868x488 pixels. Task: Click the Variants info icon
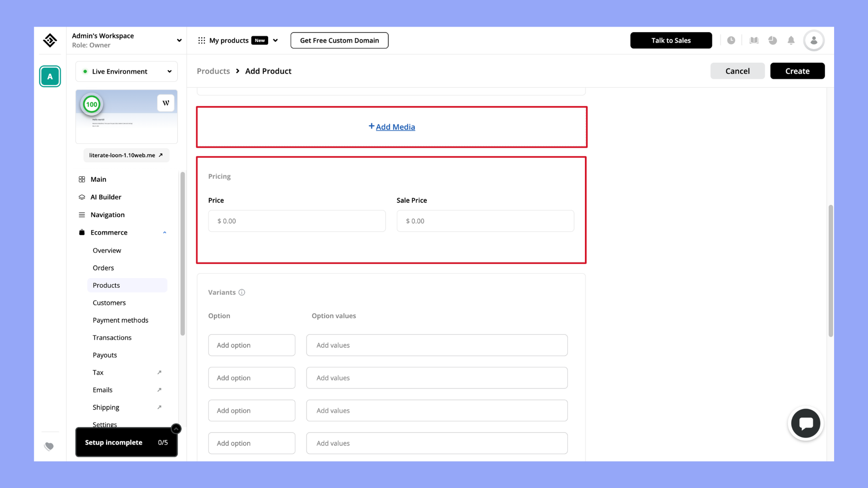(242, 292)
